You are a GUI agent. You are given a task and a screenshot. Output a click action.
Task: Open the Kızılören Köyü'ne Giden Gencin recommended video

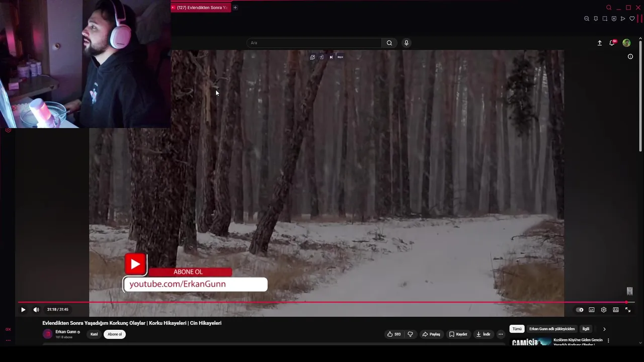[x=578, y=341]
